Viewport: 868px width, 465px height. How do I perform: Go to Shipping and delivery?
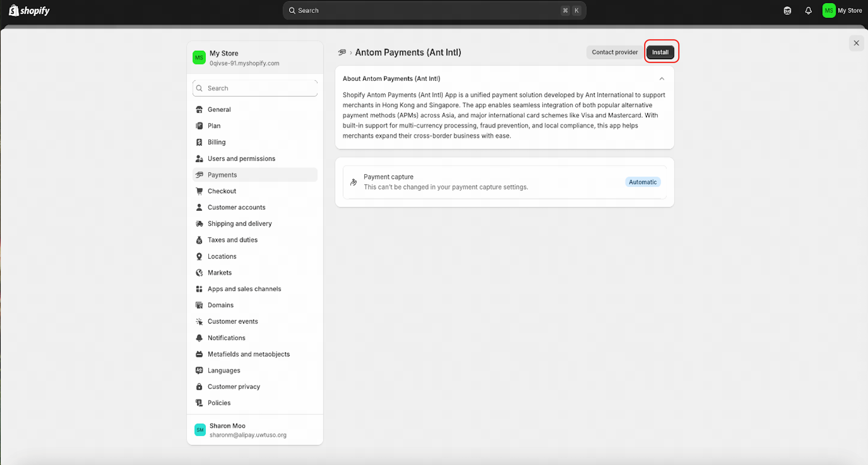coord(255,223)
